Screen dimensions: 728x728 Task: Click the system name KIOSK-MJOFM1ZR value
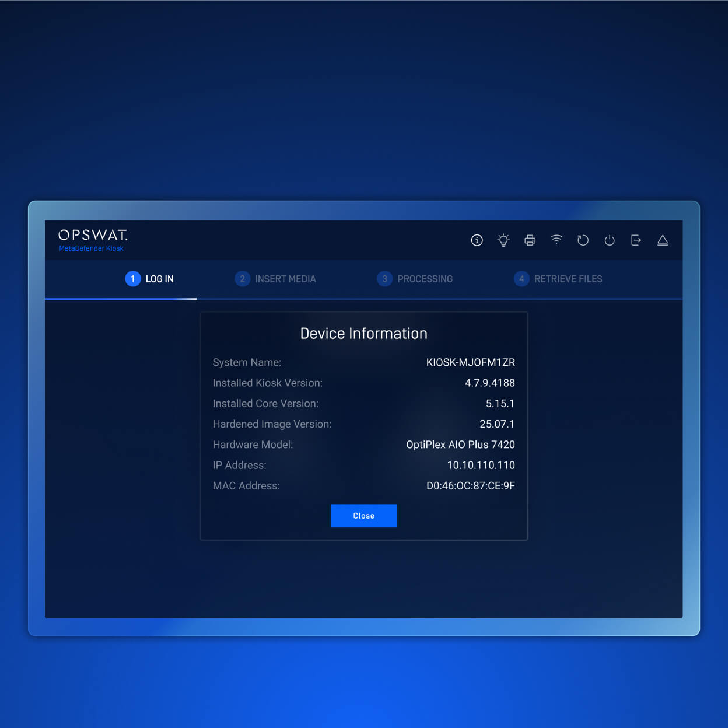pyautogui.click(x=470, y=362)
